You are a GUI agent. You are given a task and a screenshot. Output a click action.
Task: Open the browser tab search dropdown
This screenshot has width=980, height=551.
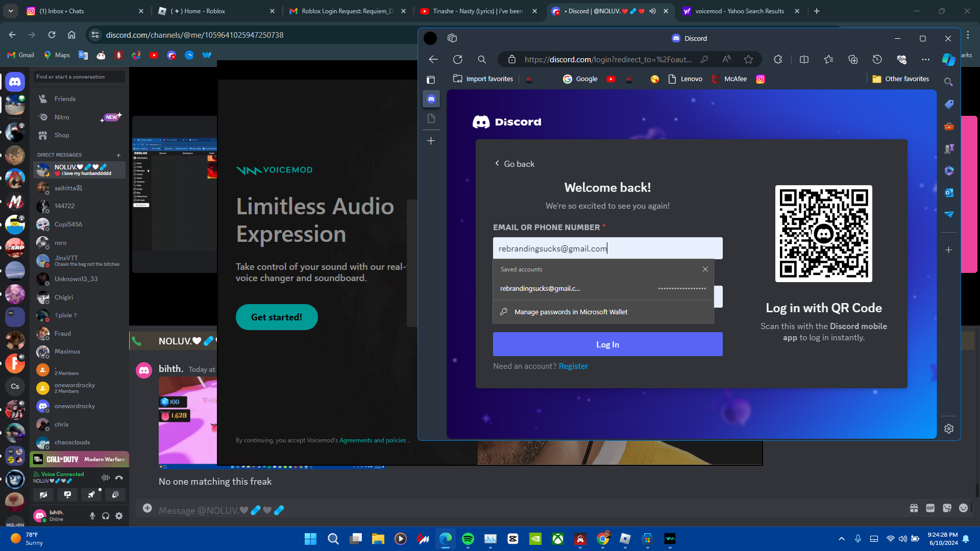tap(11, 11)
